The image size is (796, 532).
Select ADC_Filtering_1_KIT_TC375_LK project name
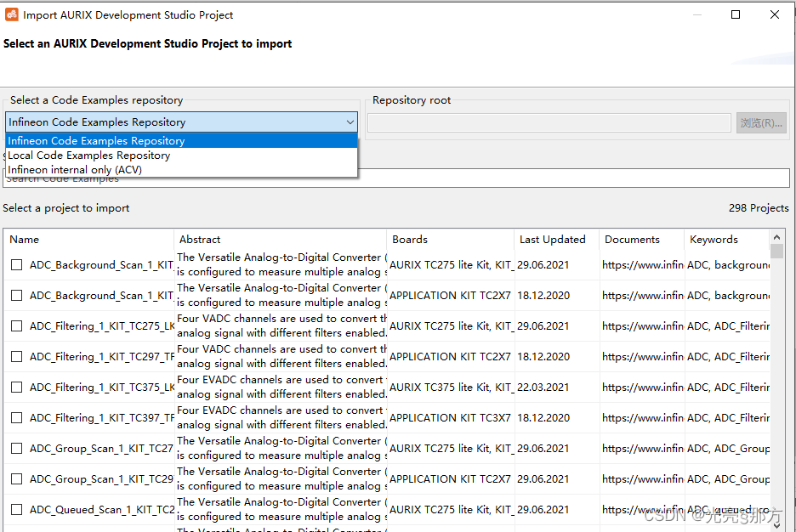click(101, 387)
